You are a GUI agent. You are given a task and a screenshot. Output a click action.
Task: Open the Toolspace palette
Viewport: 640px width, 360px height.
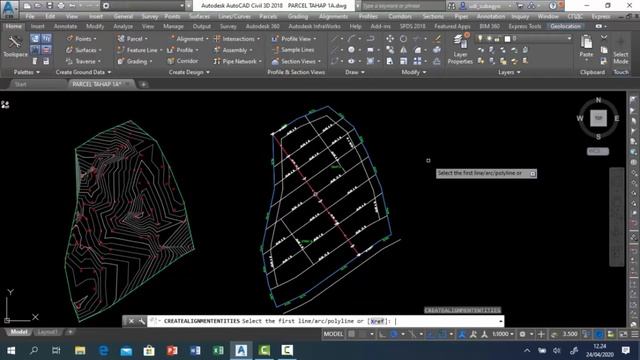15,46
